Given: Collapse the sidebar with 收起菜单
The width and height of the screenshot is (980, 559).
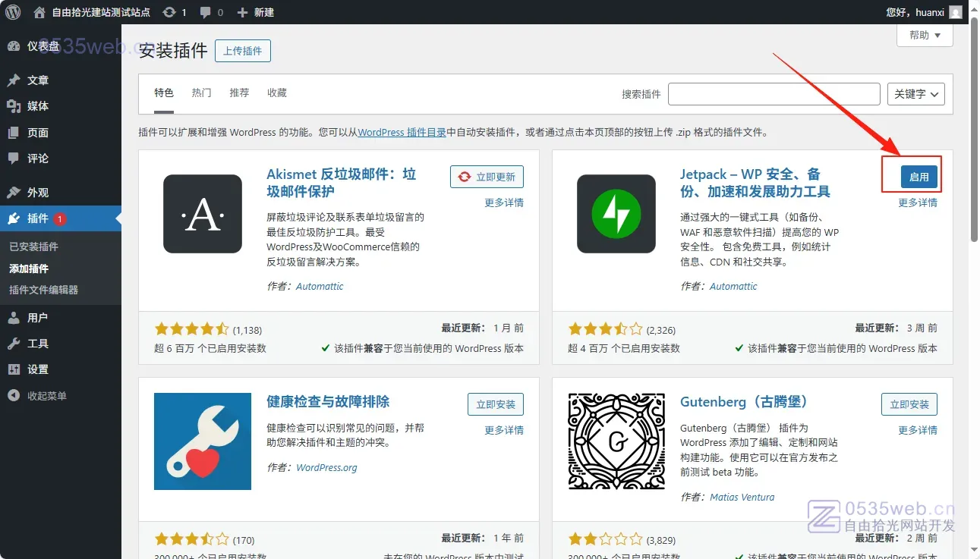Looking at the screenshot, I should tap(46, 396).
